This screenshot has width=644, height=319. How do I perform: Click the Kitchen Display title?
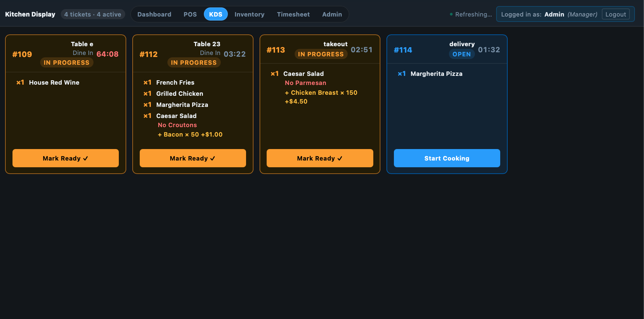[x=30, y=14]
